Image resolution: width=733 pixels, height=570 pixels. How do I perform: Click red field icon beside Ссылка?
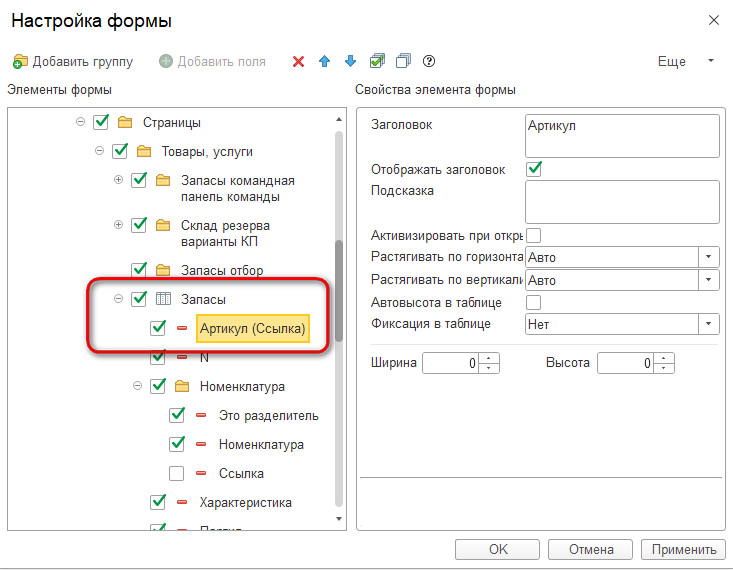[x=201, y=473]
